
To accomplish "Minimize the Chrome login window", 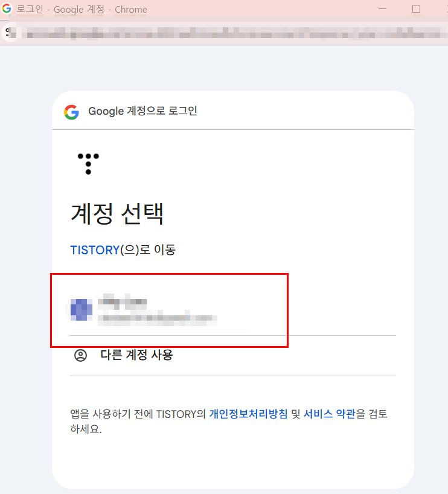I will [x=382, y=9].
